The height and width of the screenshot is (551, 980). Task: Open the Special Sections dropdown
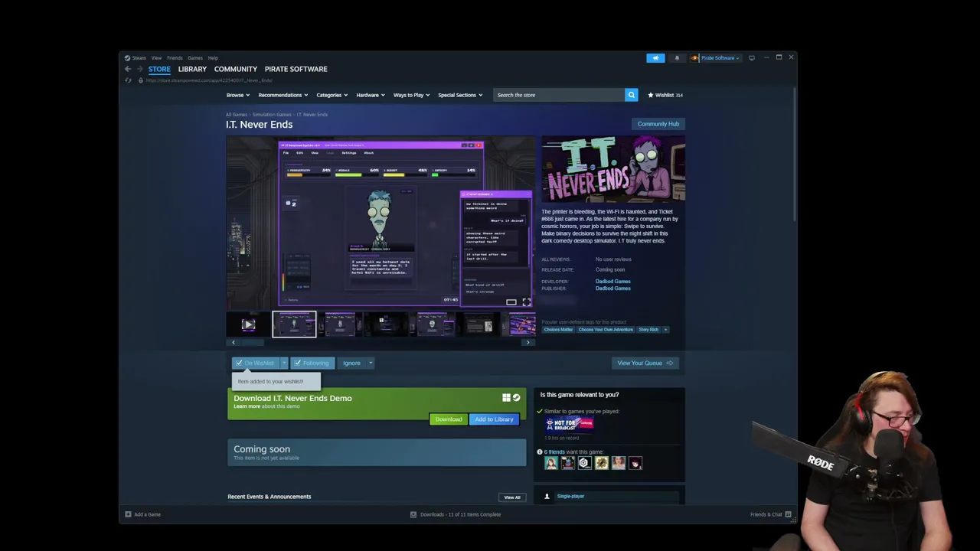(x=460, y=95)
